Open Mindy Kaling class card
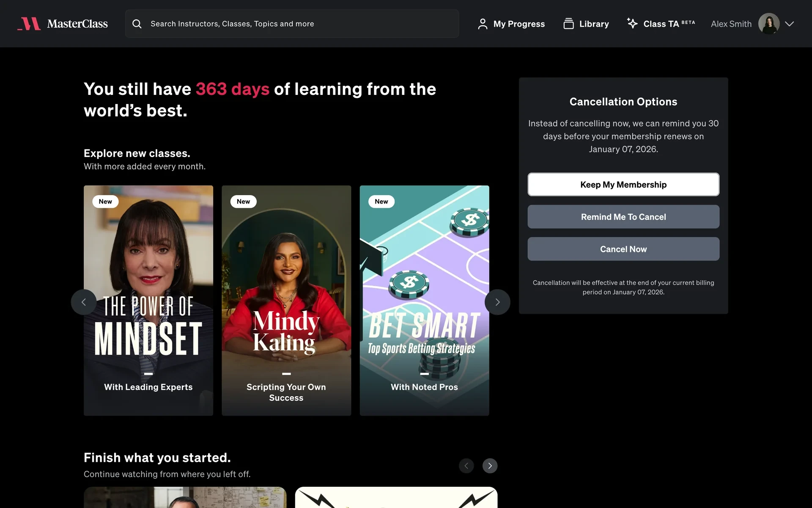 point(286,301)
